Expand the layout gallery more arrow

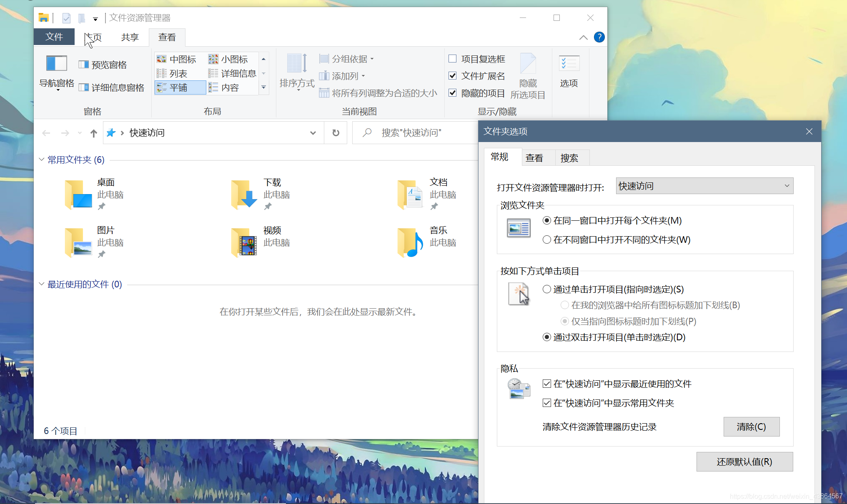(263, 87)
